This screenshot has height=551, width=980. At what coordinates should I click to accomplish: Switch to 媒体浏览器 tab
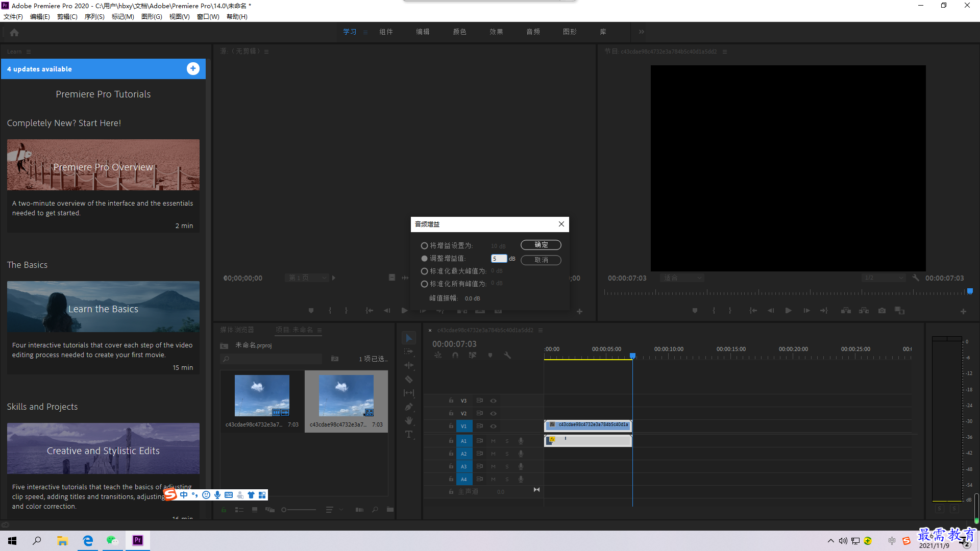click(237, 330)
